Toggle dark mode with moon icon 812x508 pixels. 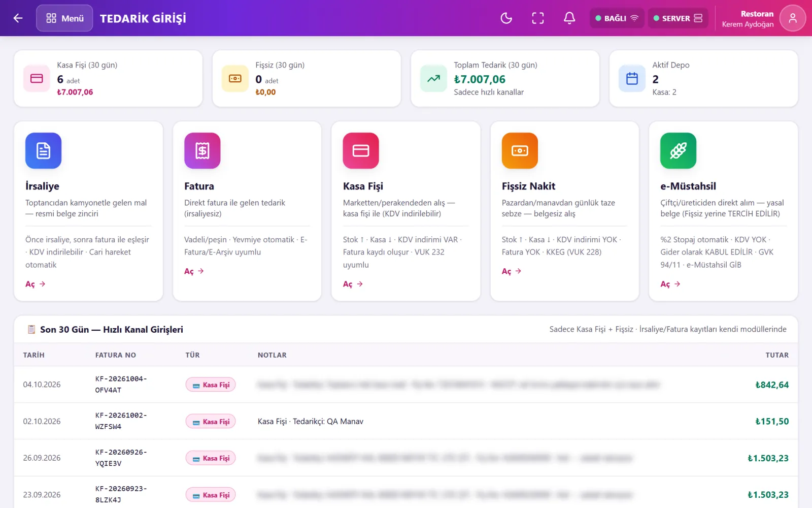coord(506,18)
